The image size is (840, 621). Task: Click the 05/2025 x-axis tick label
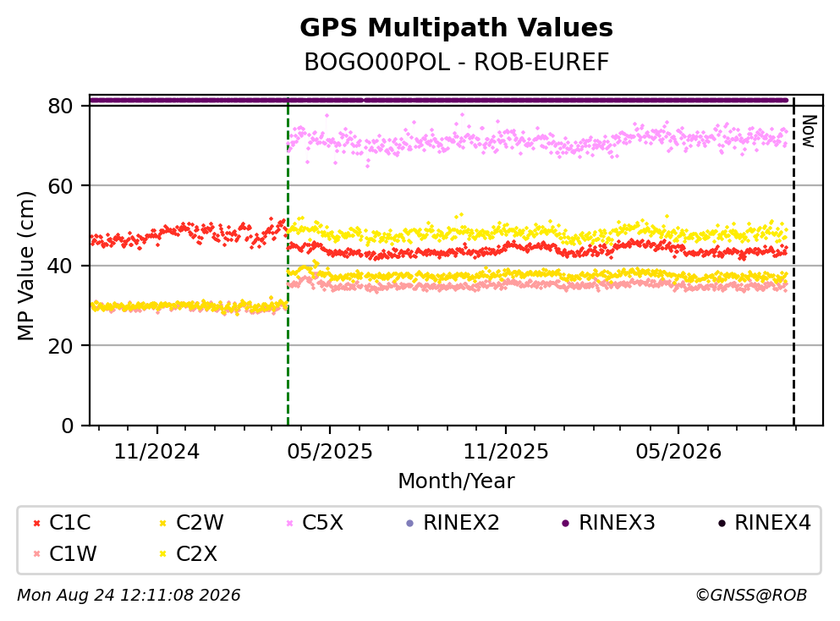[x=330, y=453]
